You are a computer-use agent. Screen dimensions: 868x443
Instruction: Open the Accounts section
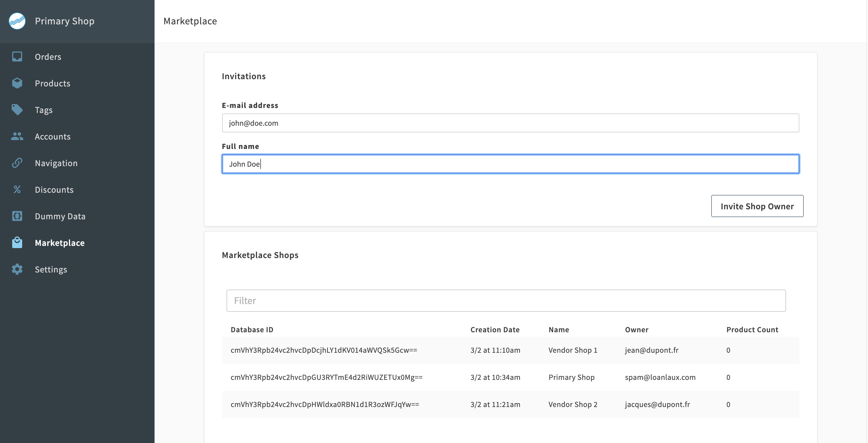click(x=53, y=136)
